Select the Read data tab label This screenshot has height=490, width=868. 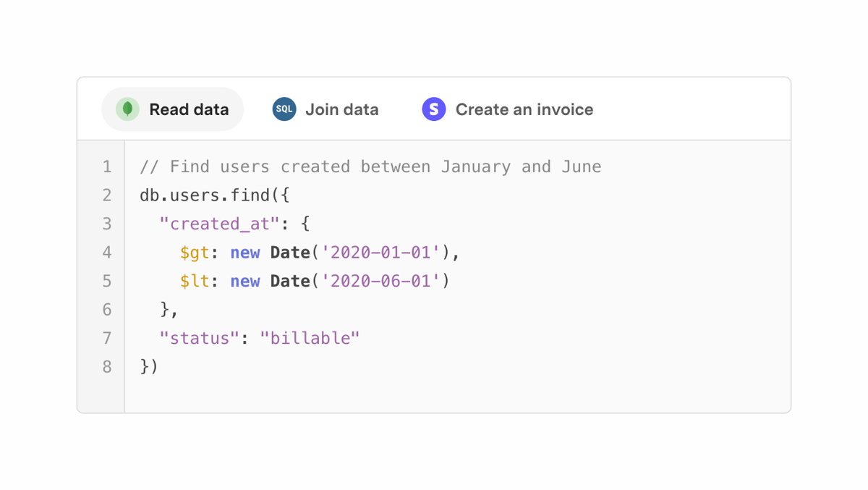[x=189, y=109]
